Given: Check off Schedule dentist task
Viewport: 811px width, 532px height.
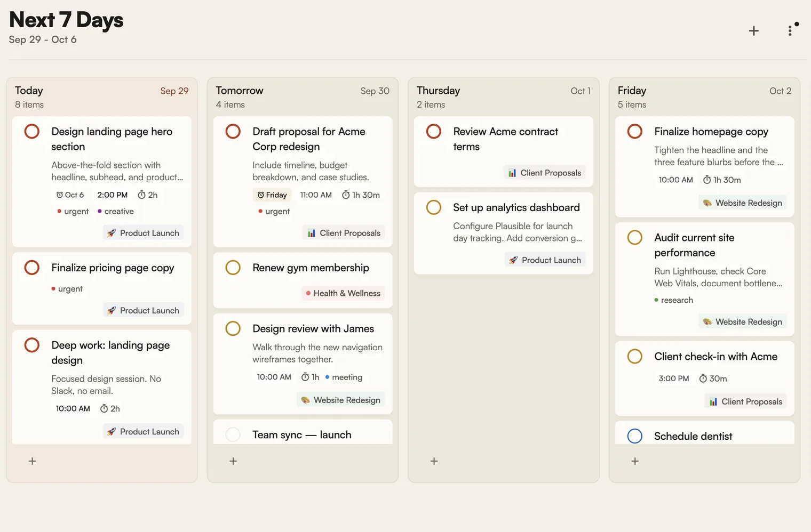Looking at the screenshot, I should coord(635,436).
